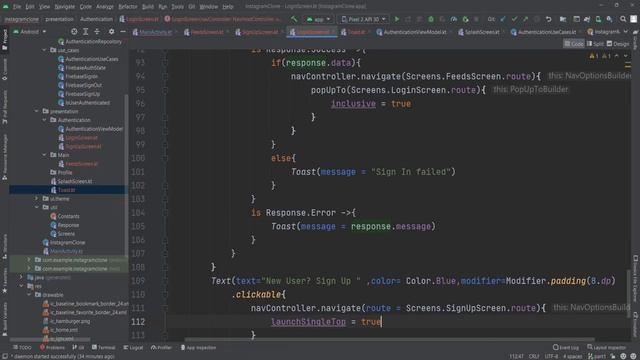Switch to MainActivity.kt editor tab
The width and height of the screenshot is (640, 360).
(x=152, y=32)
